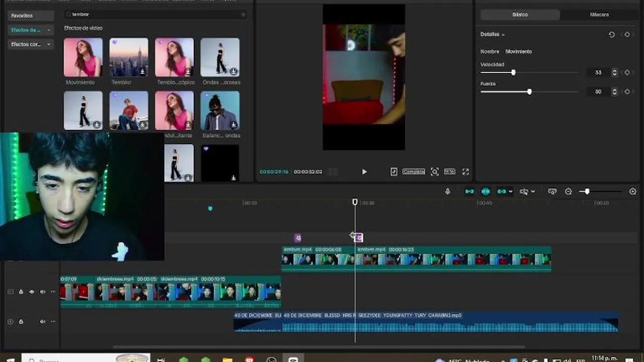The height and width of the screenshot is (362, 644).
Task: Click the timeline cover/thumbnail view icon
Action: [x=552, y=192]
